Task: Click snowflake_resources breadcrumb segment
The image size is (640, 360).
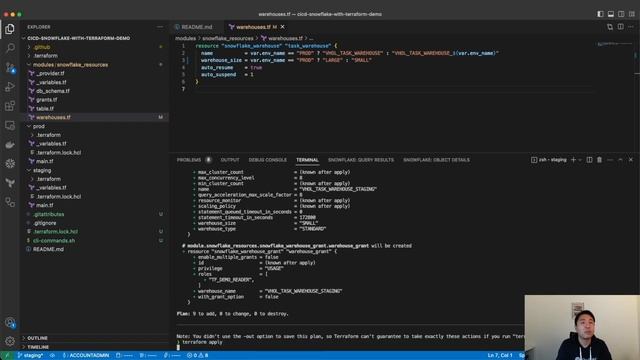Action: (x=228, y=38)
